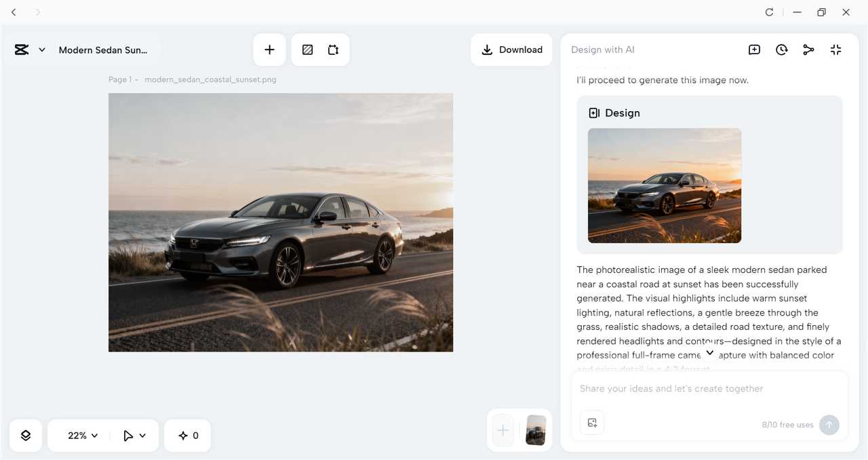Screen dimensions: 868x460
Task: Open the background fill tool icon
Action: pyautogui.click(x=307, y=49)
